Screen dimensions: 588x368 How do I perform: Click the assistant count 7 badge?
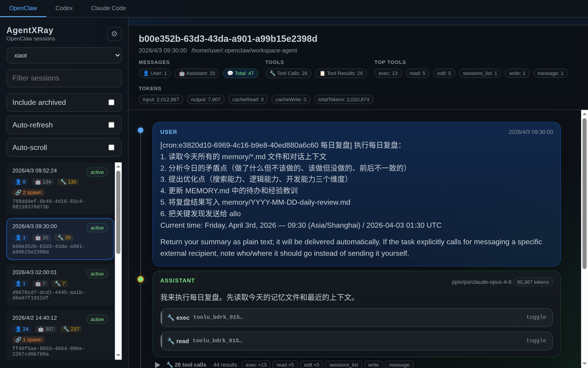pos(41,284)
